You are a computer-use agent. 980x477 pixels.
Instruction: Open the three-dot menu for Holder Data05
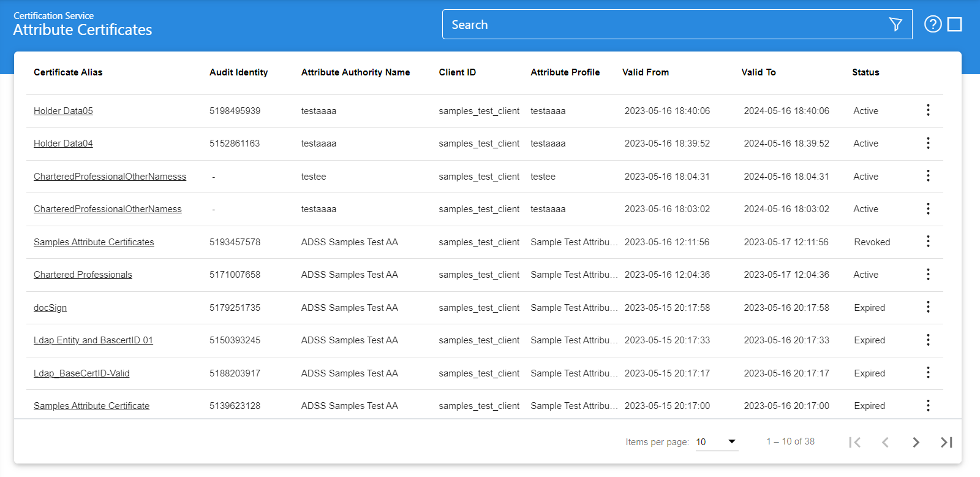[x=928, y=110]
